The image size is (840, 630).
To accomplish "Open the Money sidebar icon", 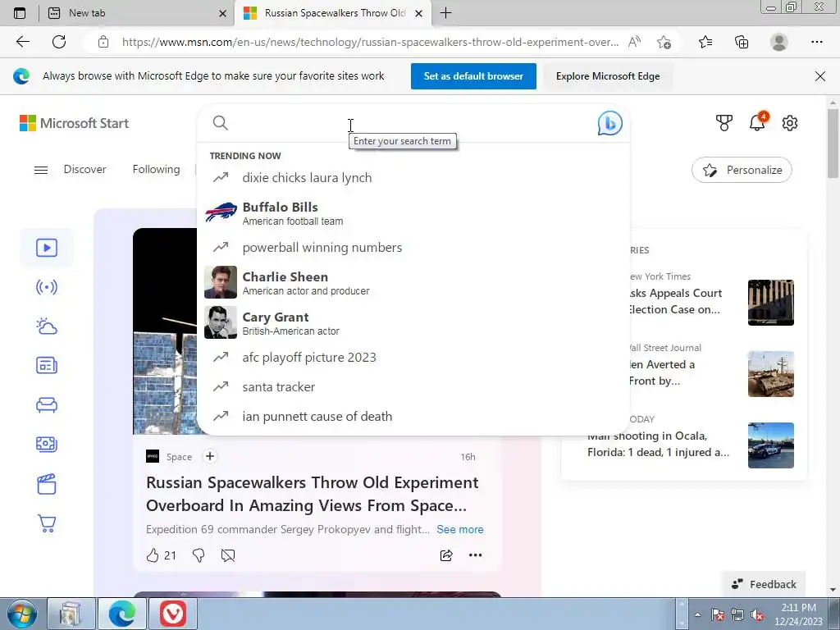I will click(47, 444).
